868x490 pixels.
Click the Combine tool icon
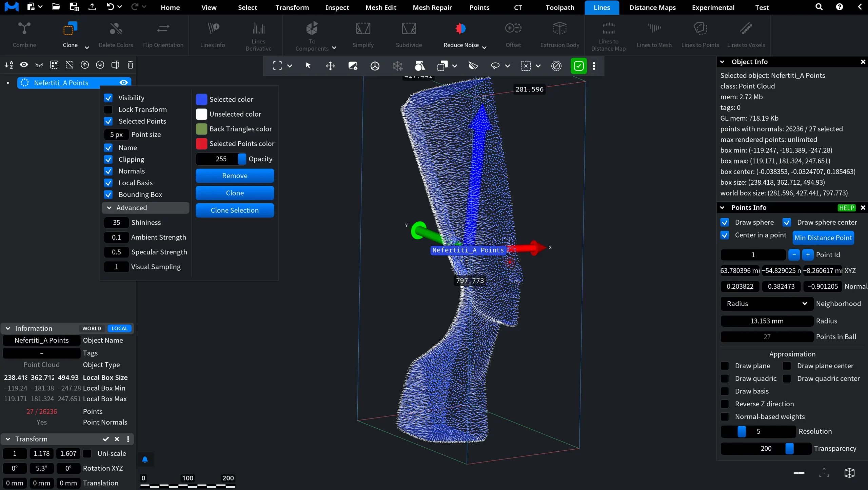pos(24,28)
